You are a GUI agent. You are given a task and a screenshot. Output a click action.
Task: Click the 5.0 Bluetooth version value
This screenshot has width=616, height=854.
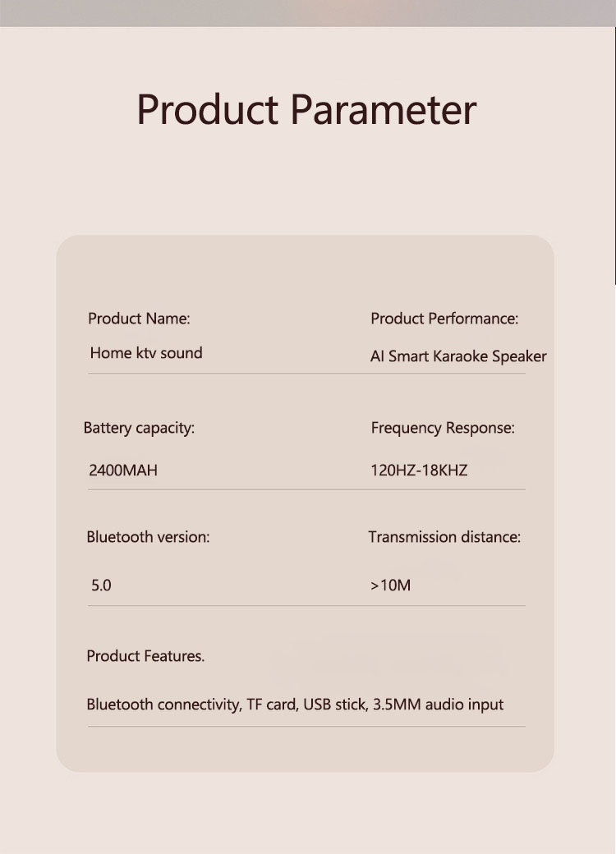point(101,585)
